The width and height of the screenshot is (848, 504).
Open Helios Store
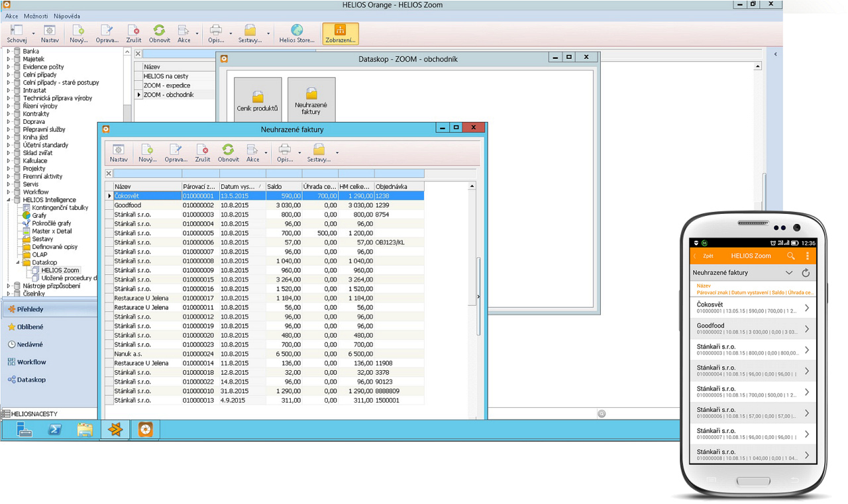coord(297,34)
